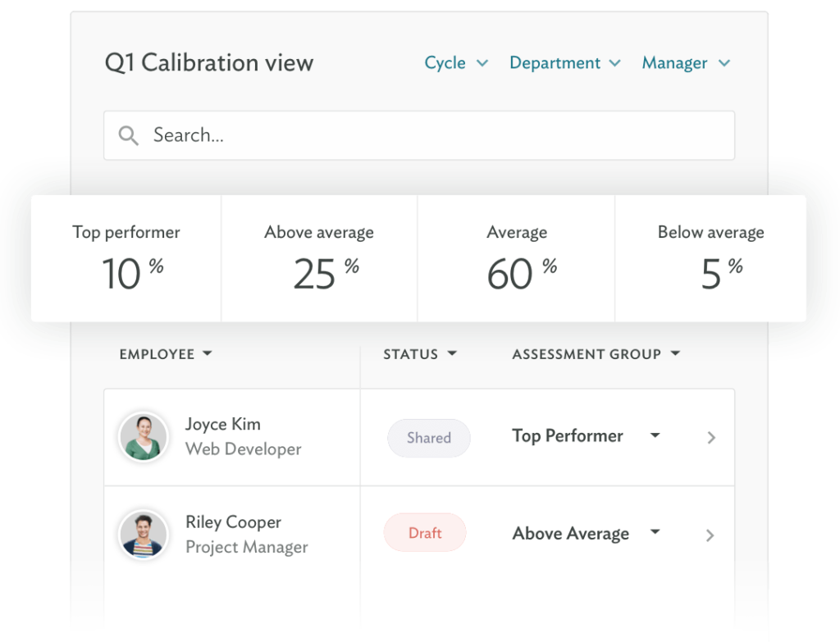Sort by the Employee column header
Screen dimensions: 840x642
pyautogui.click(x=166, y=354)
